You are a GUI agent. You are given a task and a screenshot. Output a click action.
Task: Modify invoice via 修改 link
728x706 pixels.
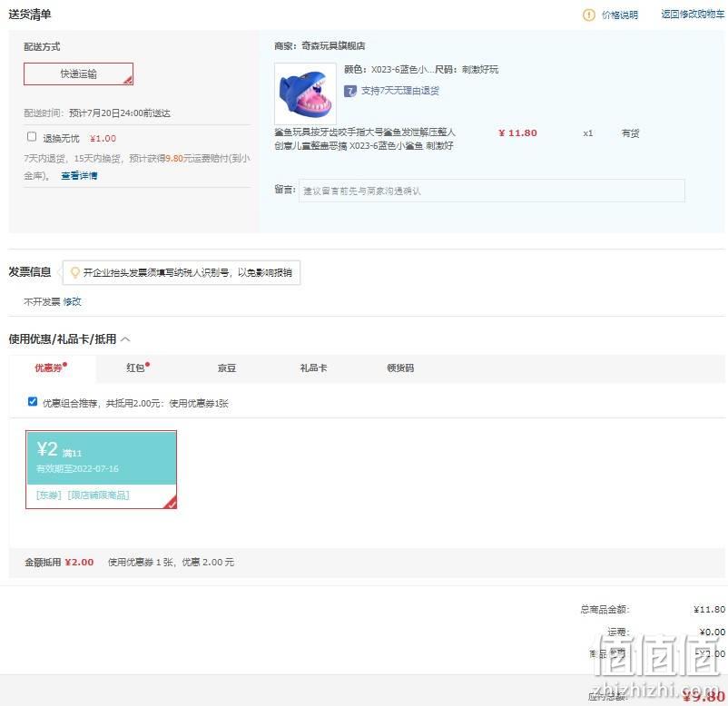coord(72,301)
